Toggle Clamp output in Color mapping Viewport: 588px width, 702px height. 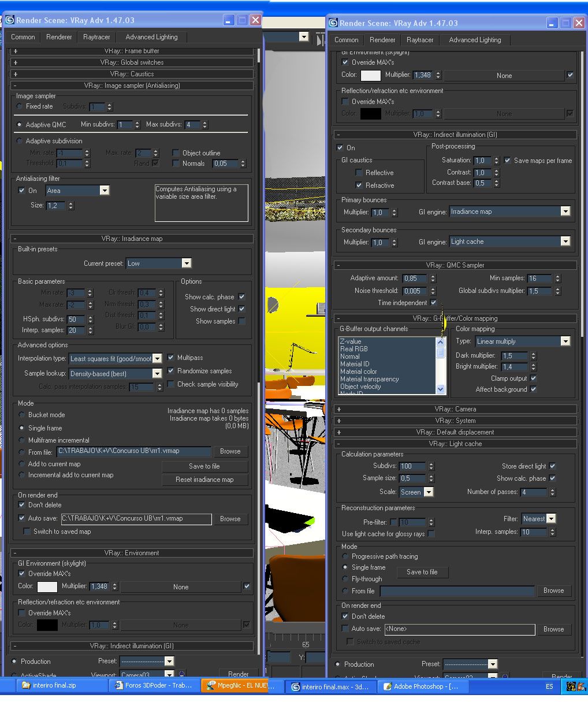(533, 378)
